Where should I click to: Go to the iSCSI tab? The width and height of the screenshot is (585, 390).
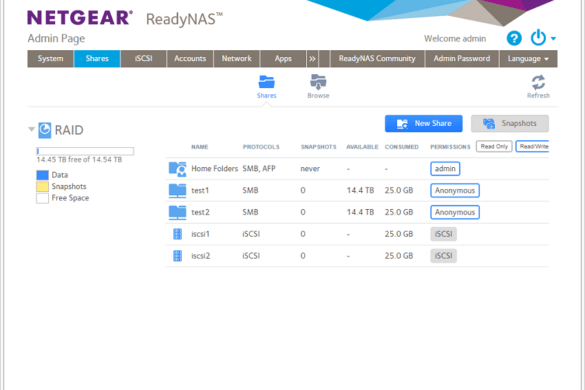[144, 59]
